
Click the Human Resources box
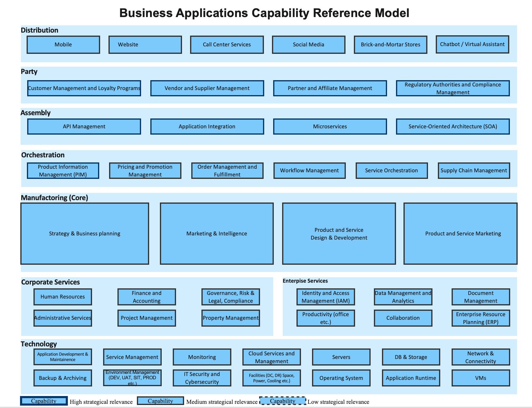click(62, 297)
